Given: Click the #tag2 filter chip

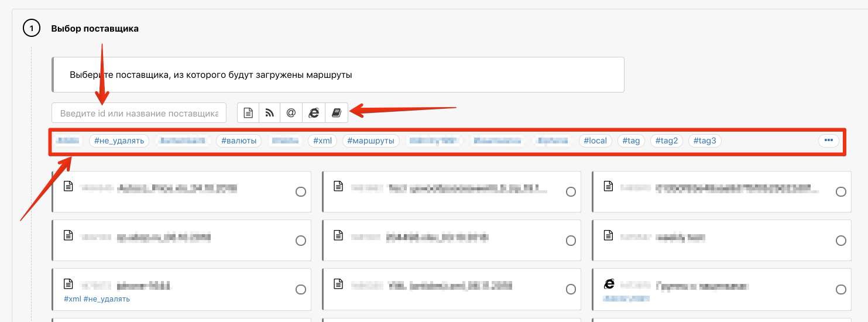Looking at the screenshot, I should (666, 141).
